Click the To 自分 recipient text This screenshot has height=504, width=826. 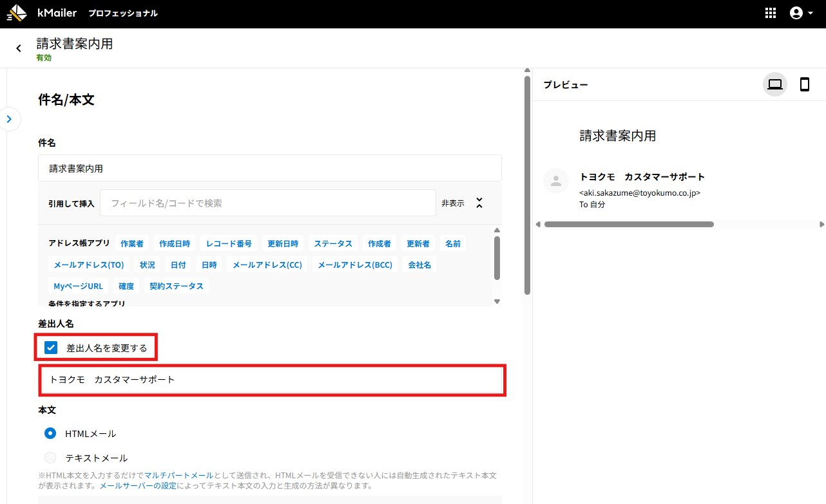tap(592, 204)
